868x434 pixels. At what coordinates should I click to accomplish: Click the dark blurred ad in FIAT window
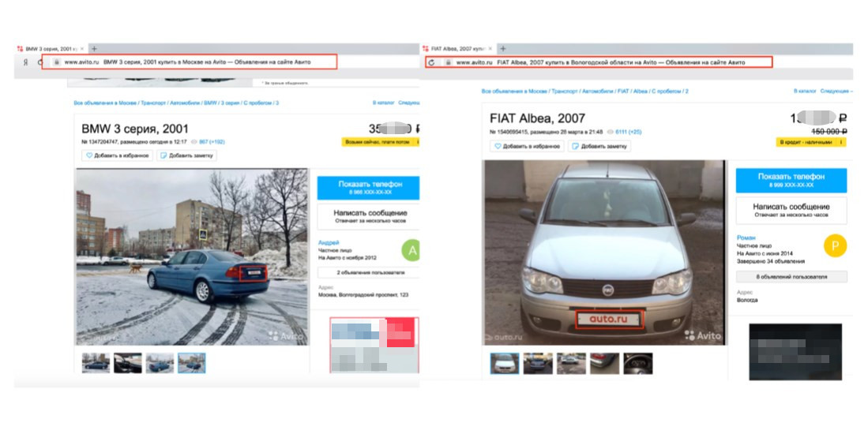[x=795, y=352]
